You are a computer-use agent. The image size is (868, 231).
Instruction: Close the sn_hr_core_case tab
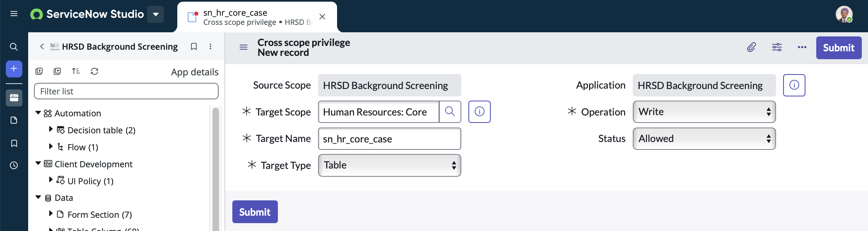click(322, 17)
